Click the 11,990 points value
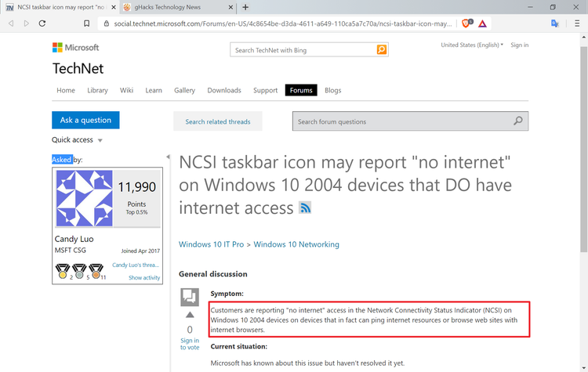588x372 pixels. pyautogui.click(x=137, y=187)
